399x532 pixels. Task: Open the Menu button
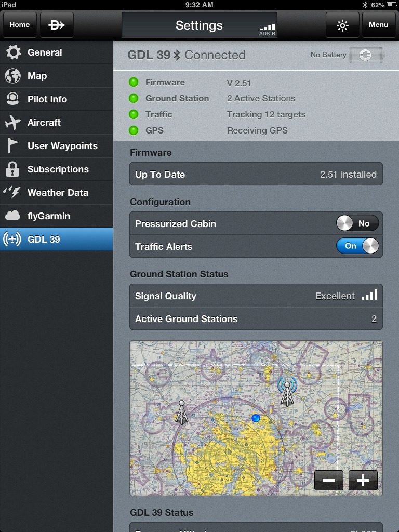pyautogui.click(x=378, y=25)
